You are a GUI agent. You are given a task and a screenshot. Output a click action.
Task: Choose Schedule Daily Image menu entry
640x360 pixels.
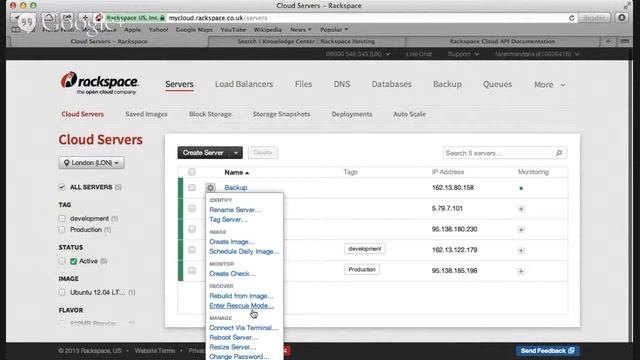pyautogui.click(x=244, y=251)
